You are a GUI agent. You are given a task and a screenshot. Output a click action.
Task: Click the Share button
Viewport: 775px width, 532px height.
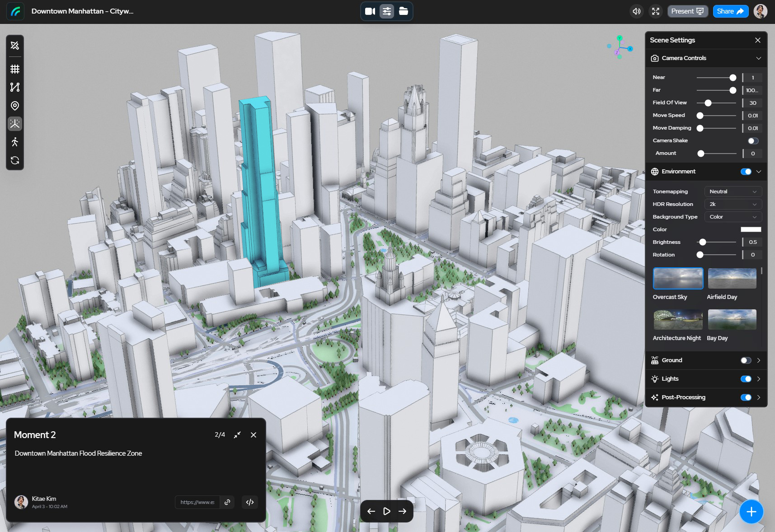pos(730,11)
